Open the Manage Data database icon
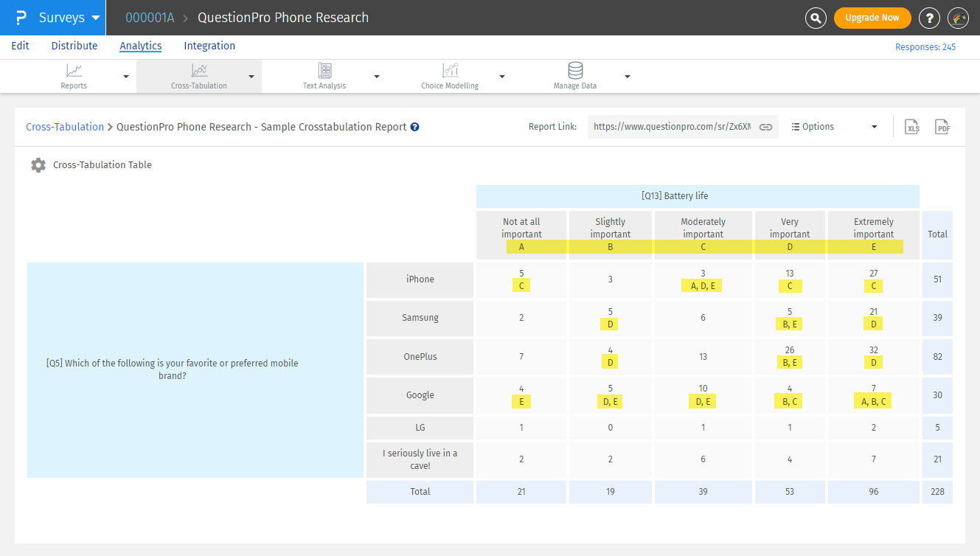The width and height of the screenshot is (980, 556). pos(575,71)
